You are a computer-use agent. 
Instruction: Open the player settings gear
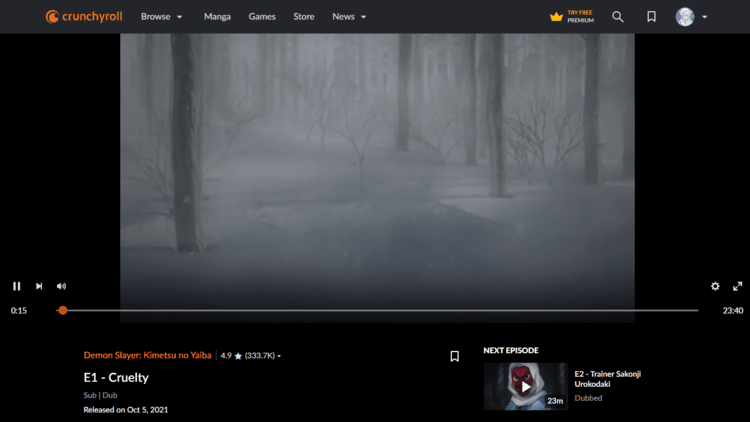[x=715, y=286]
